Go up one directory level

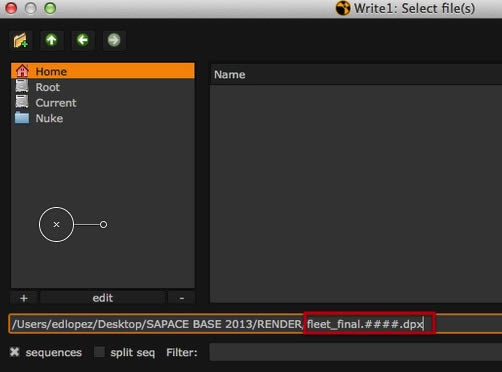(52, 41)
